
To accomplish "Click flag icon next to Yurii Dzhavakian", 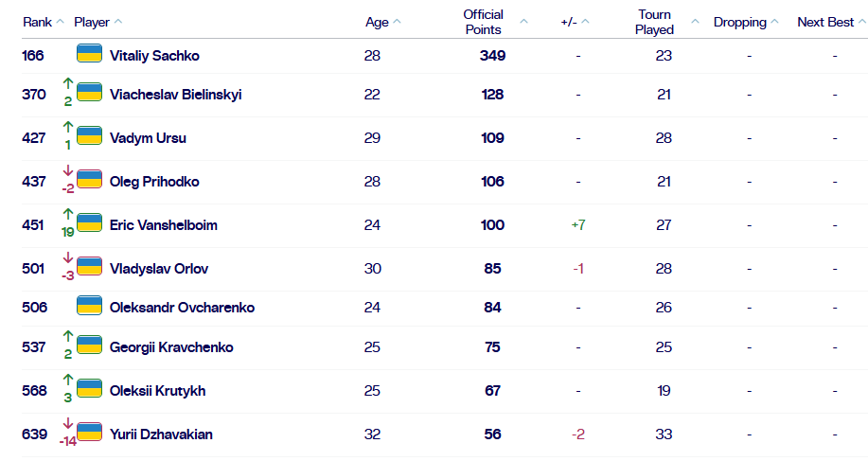I will [89, 434].
